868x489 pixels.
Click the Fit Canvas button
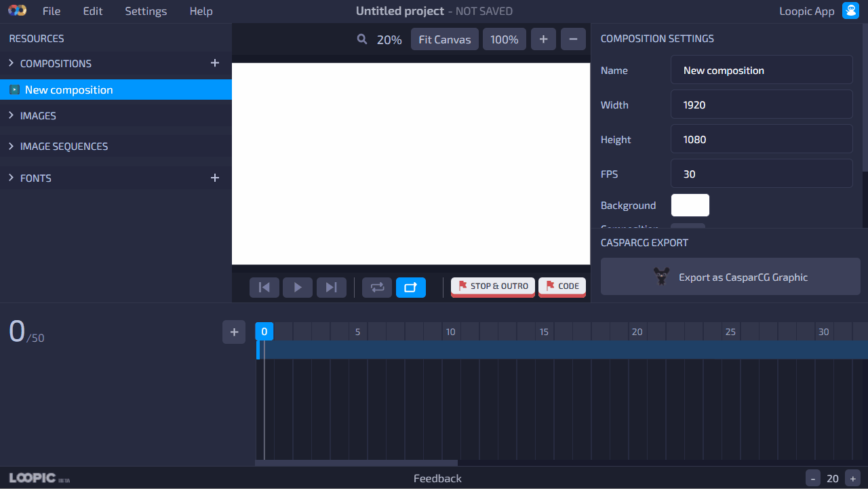[445, 39]
